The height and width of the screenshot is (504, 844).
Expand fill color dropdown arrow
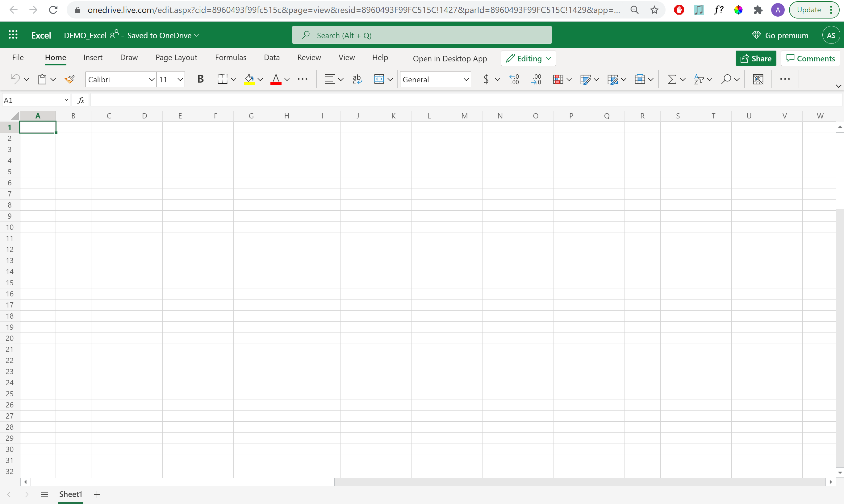click(260, 80)
